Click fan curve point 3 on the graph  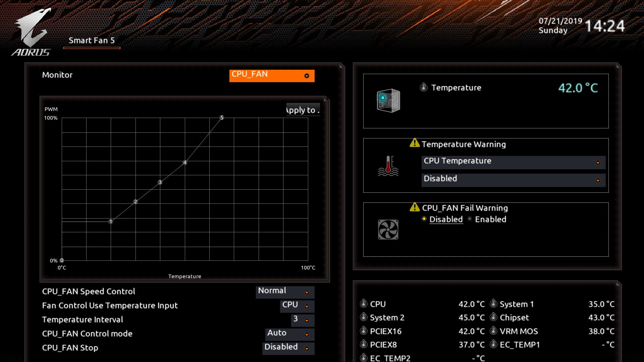pos(160,182)
